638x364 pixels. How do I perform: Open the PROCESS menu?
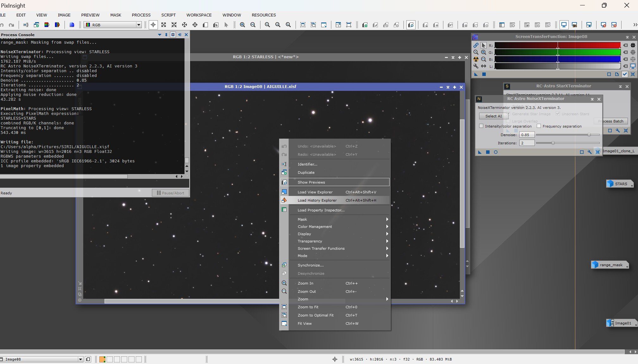tap(141, 15)
